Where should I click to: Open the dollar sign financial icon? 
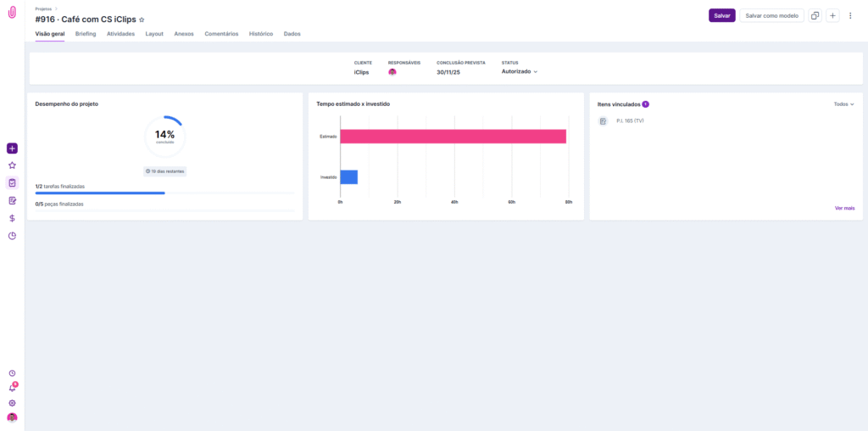coord(12,218)
